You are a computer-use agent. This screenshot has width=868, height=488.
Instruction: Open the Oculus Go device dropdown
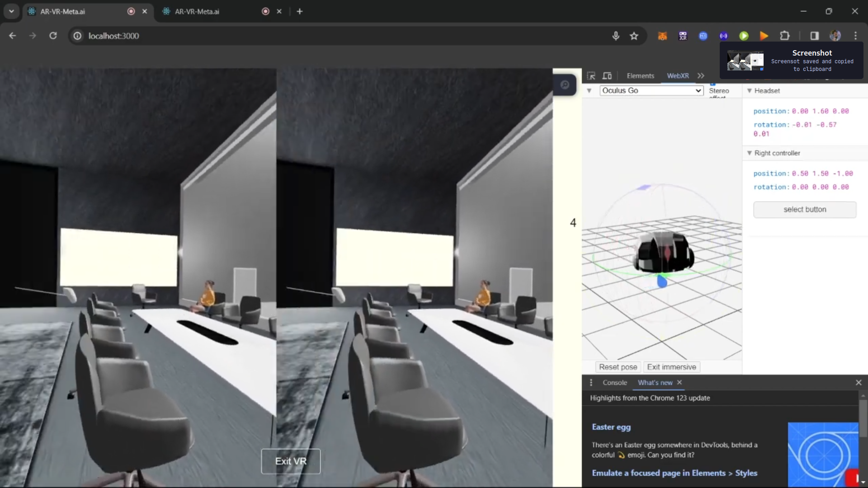[x=651, y=90]
